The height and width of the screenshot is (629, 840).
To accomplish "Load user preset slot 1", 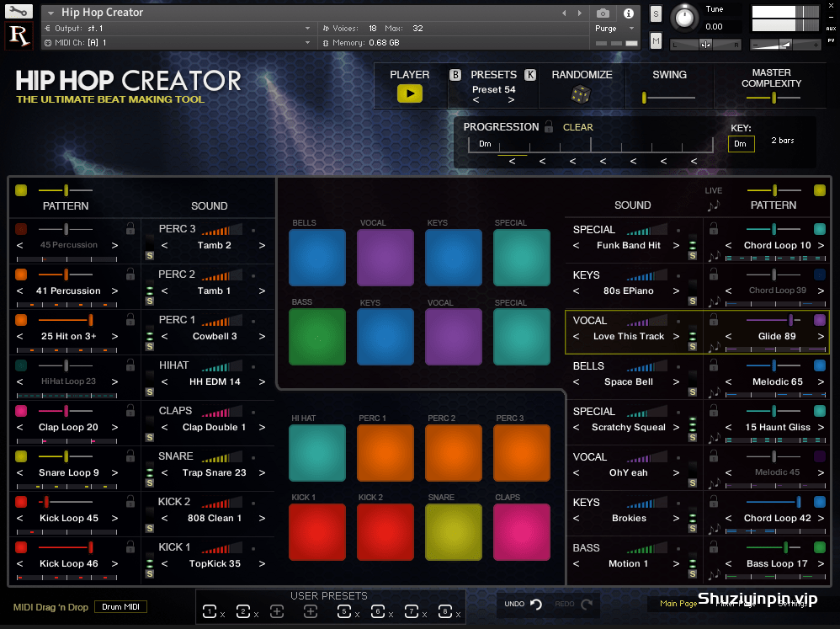I will 210,611.
